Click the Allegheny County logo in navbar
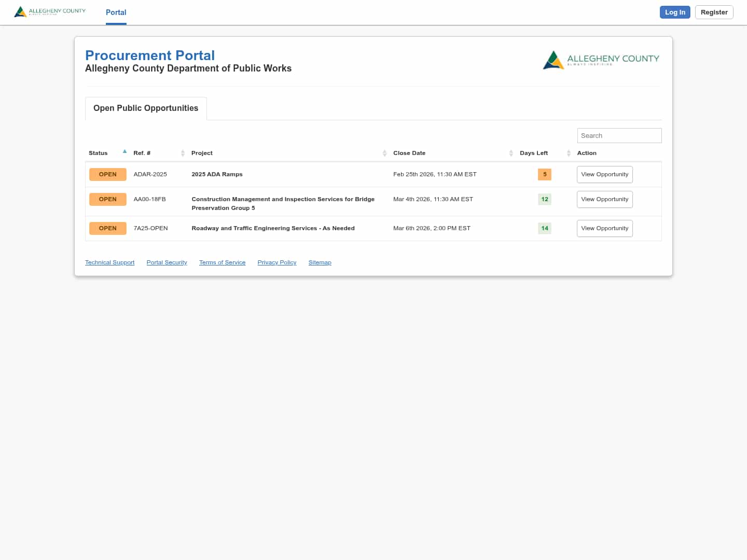Screen dimensions: 747x560 [x=50, y=11]
